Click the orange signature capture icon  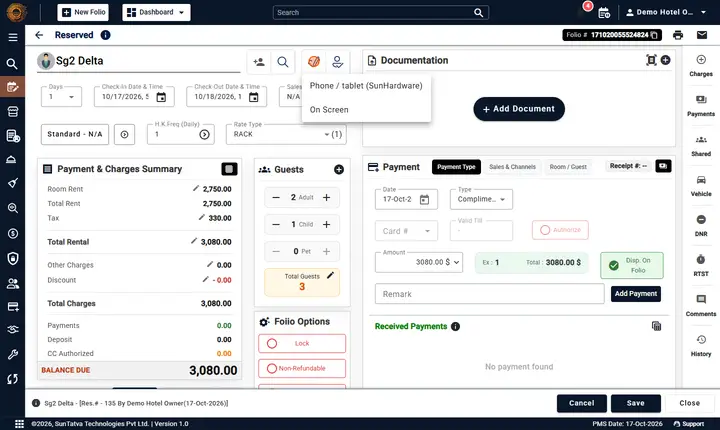click(x=314, y=62)
